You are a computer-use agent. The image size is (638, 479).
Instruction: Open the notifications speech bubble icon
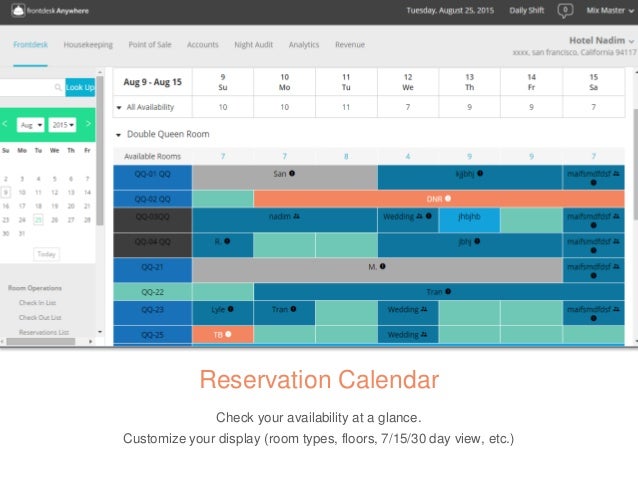(565, 10)
